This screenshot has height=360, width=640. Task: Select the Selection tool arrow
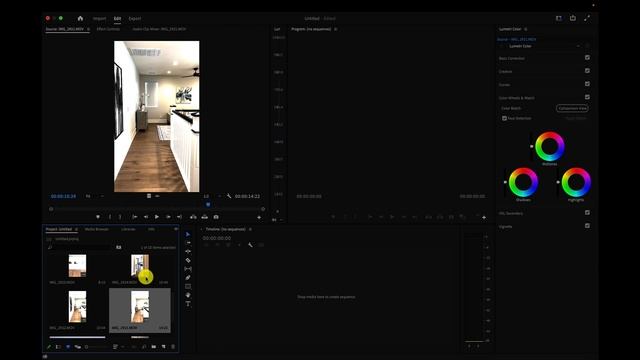pos(188,234)
